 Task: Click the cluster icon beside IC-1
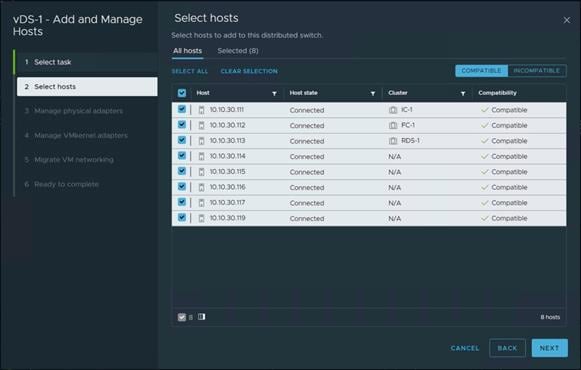pyautogui.click(x=393, y=110)
